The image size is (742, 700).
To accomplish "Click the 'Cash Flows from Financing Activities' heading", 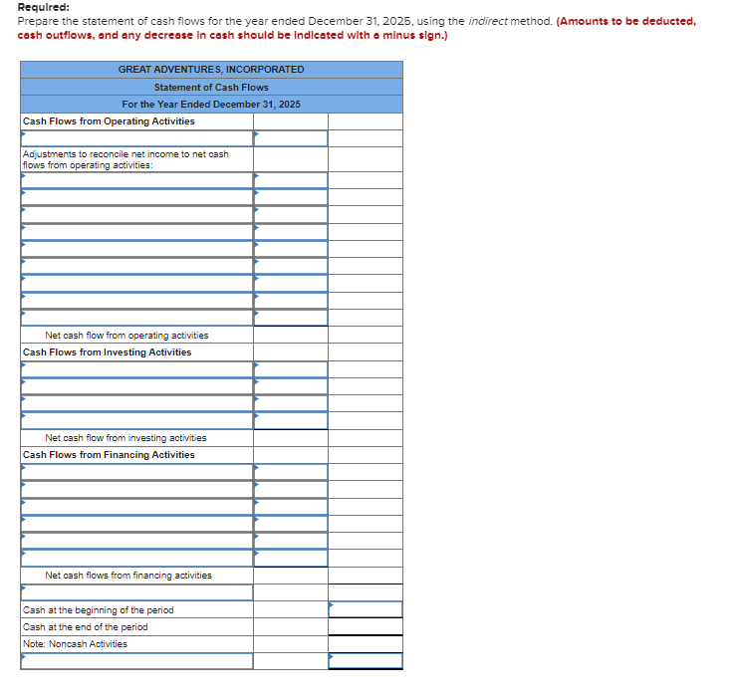I will [109, 455].
